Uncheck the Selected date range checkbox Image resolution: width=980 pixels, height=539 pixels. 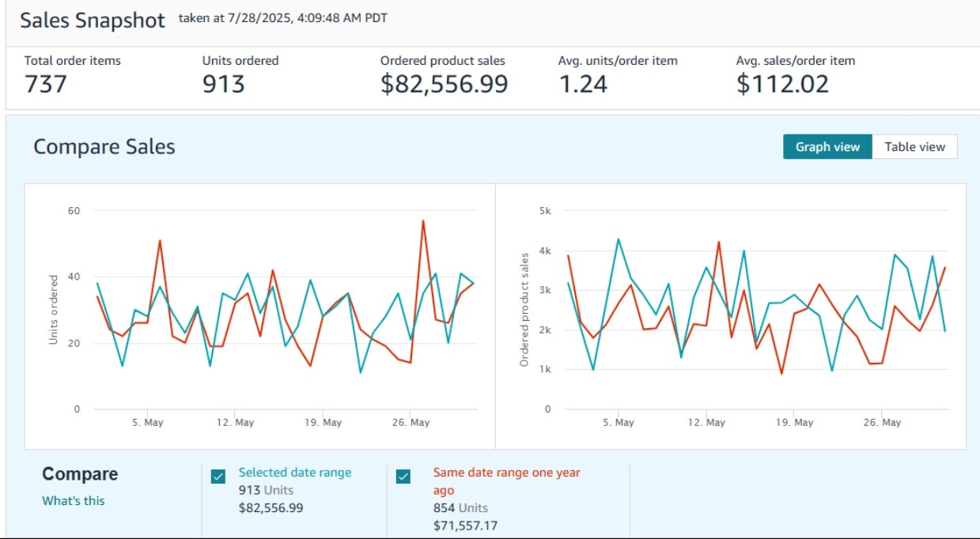pyautogui.click(x=218, y=477)
